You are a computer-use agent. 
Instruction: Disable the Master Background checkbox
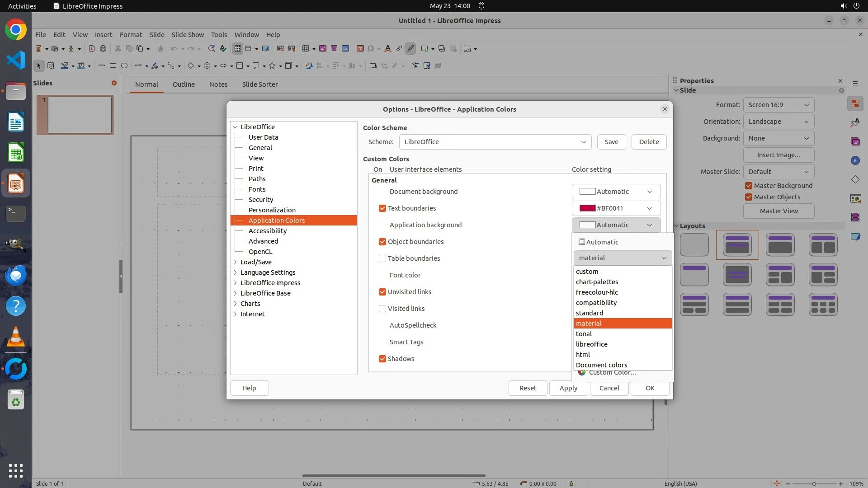point(749,186)
